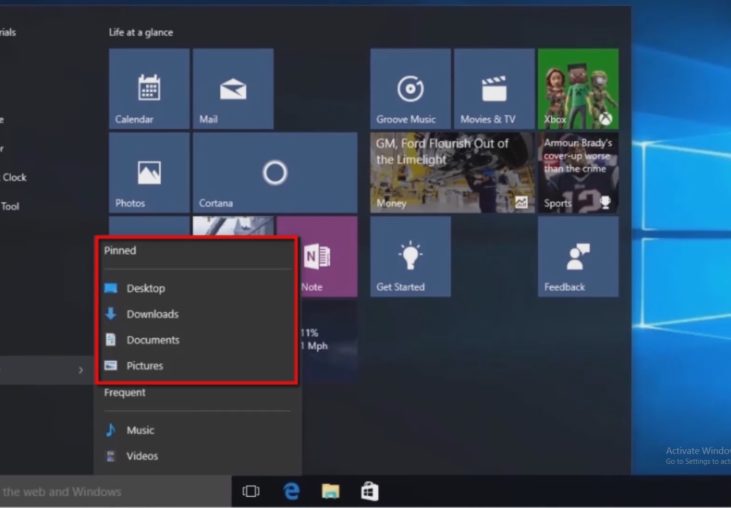Launch Groove Music tile
The height and width of the screenshot is (508, 731).
coord(411,89)
